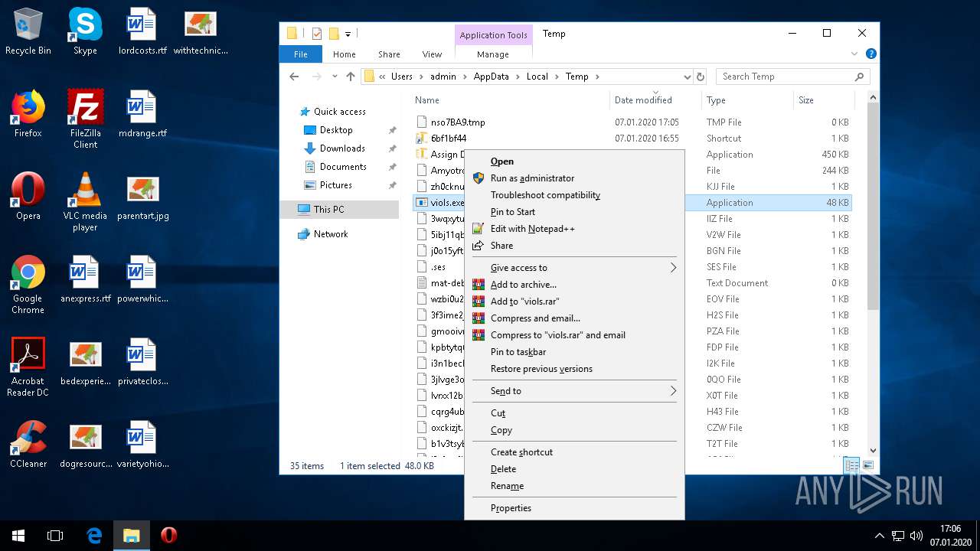
Task: Show hidden system tray icons
Action: [879, 536]
